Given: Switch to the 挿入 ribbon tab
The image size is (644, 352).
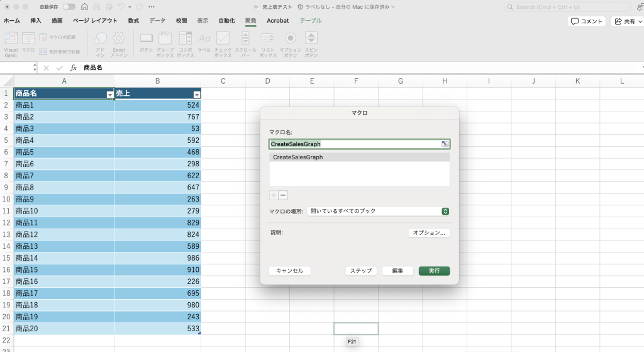Looking at the screenshot, I should (36, 21).
